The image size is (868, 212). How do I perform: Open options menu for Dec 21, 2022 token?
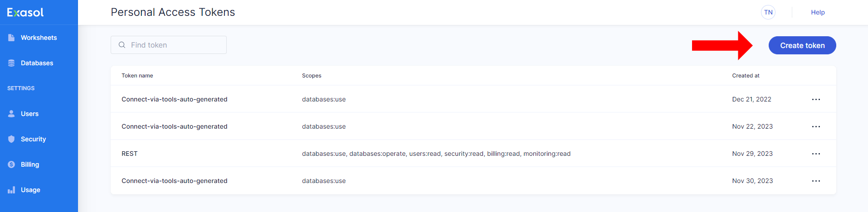click(816, 99)
